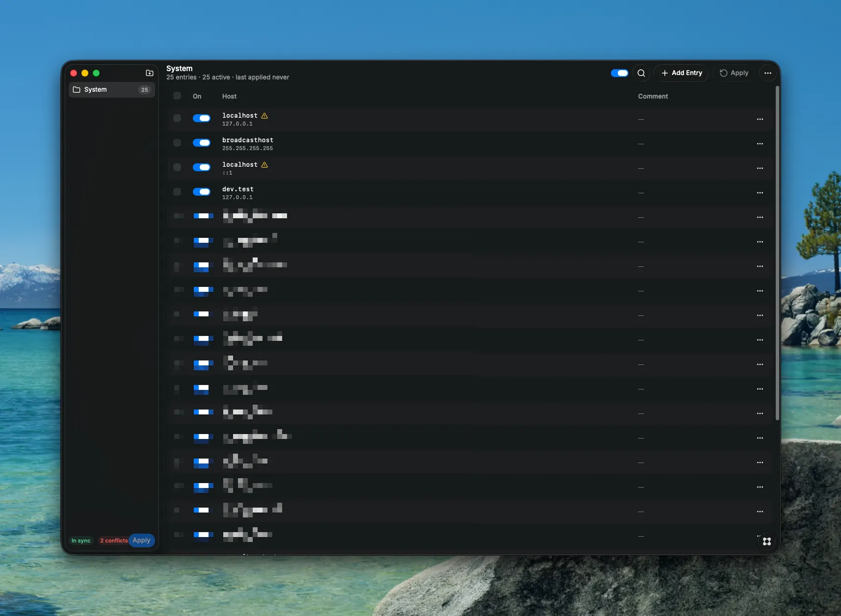The width and height of the screenshot is (841, 616).
Task: Open the ellipsis menu for the broadcasthost row
Action: tap(760, 144)
